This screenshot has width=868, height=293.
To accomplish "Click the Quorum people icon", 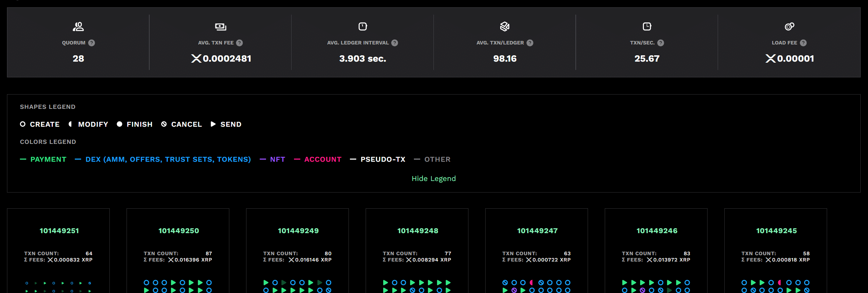I will [78, 27].
